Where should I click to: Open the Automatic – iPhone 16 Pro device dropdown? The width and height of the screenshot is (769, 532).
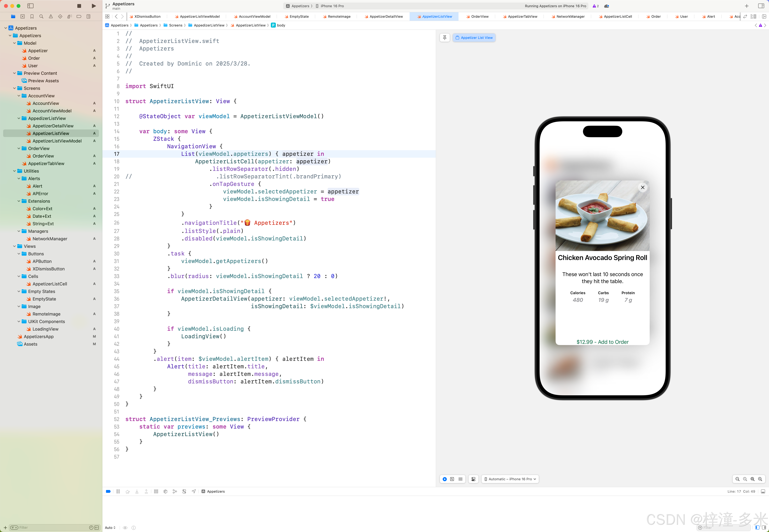510,479
